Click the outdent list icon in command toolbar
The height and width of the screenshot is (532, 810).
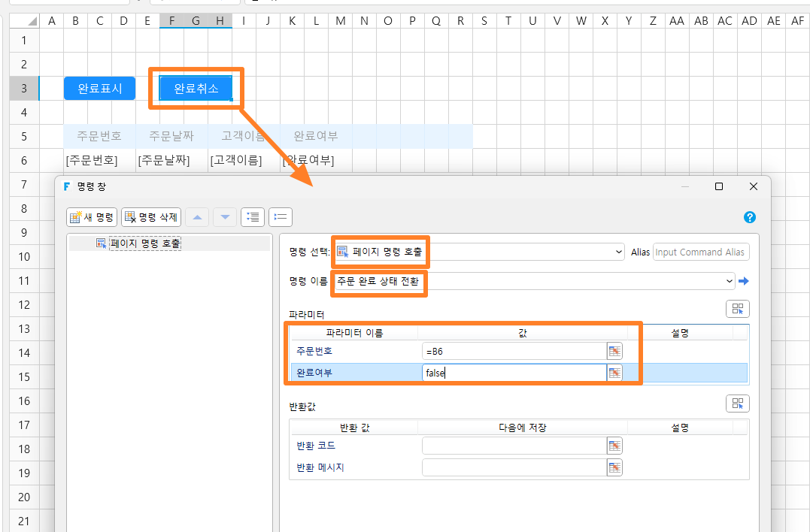(281, 217)
